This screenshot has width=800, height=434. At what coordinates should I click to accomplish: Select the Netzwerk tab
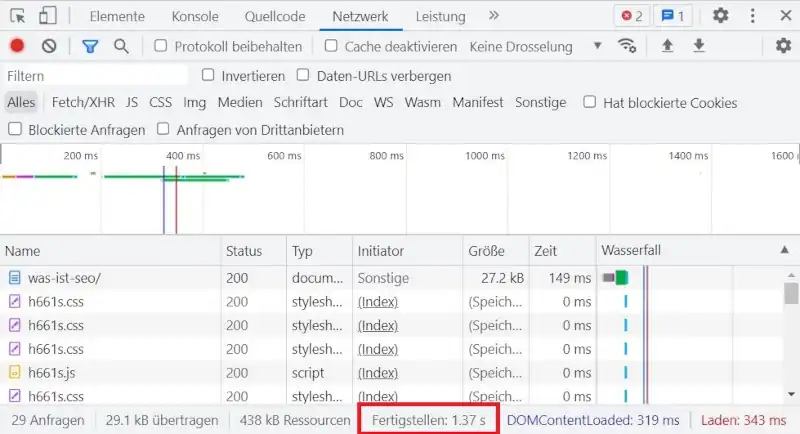point(360,16)
